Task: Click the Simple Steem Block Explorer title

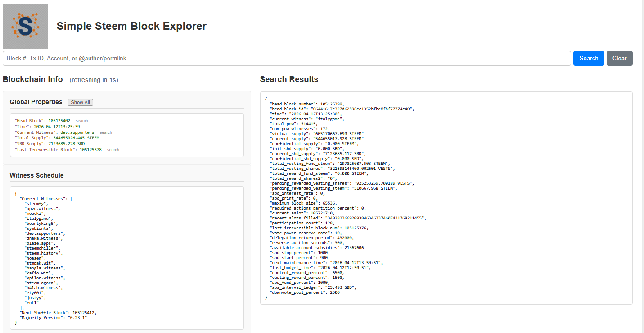Action: click(x=131, y=26)
